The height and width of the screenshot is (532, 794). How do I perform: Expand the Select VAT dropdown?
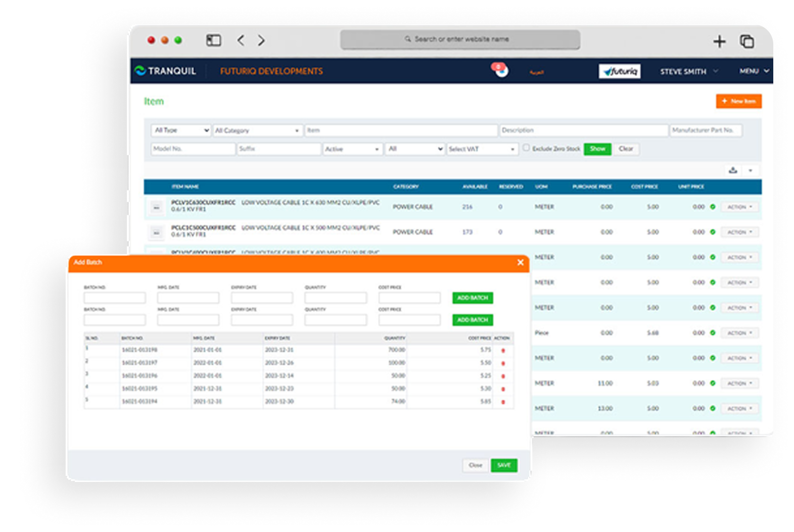(482, 149)
